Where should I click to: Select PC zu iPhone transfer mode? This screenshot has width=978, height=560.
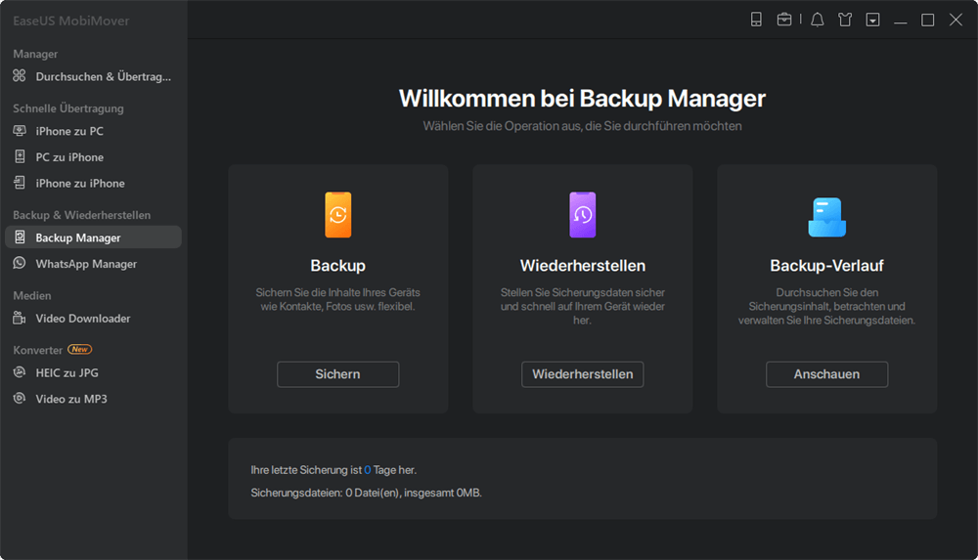(x=93, y=157)
